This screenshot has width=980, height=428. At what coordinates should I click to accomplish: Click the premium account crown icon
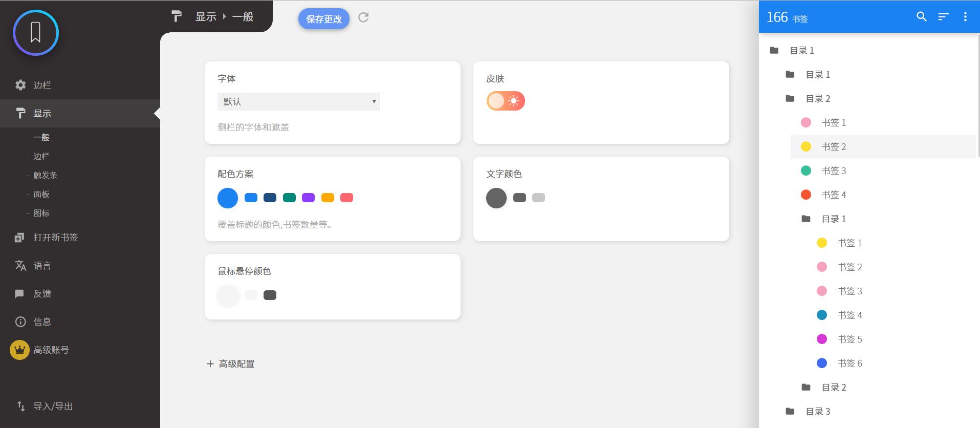[19, 350]
